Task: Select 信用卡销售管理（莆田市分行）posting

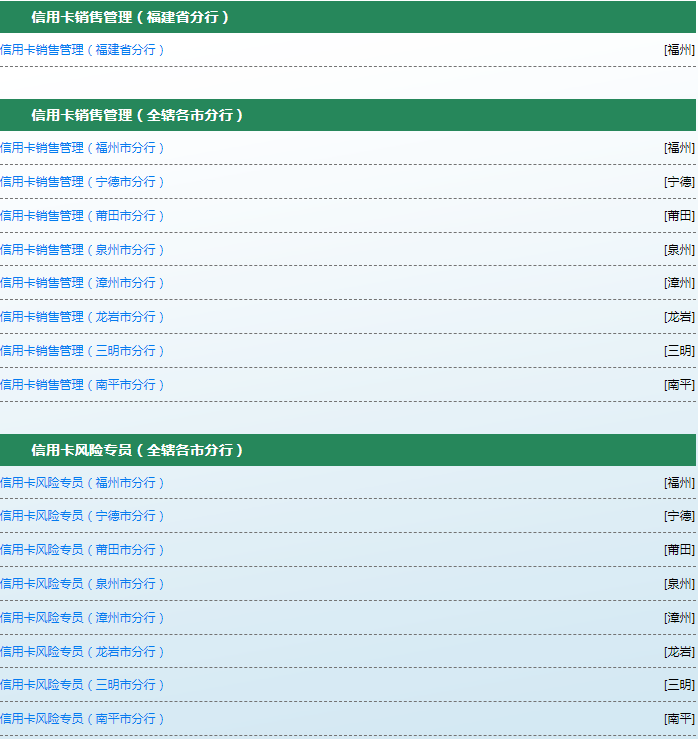Action: point(82,216)
